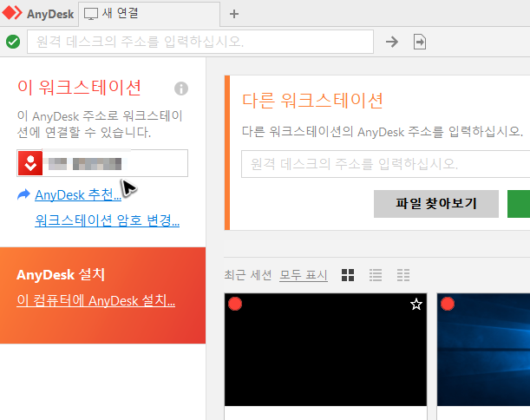
Task: Switch to the 새 연결 tab
Action: coord(149,14)
